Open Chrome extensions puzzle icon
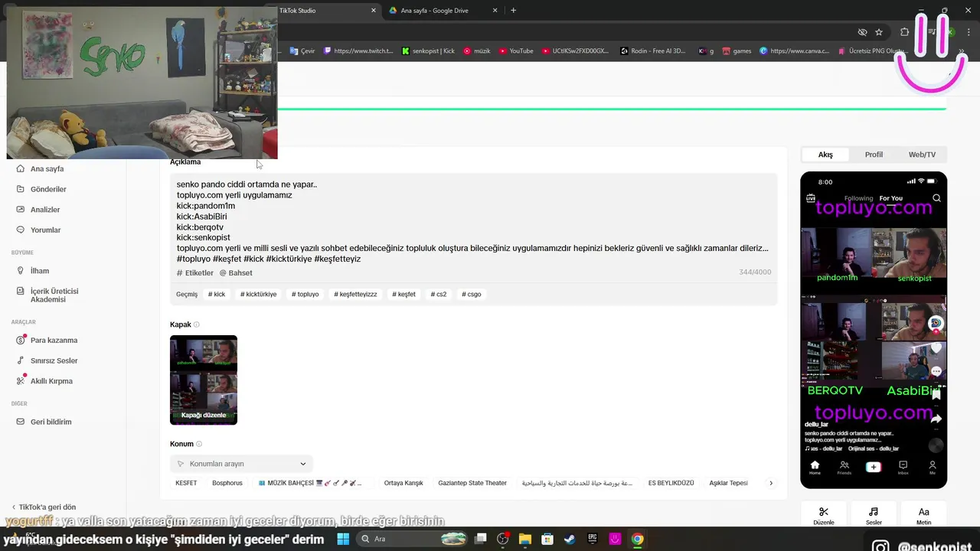Image resolution: width=980 pixels, height=551 pixels. (x=905, y=32)
